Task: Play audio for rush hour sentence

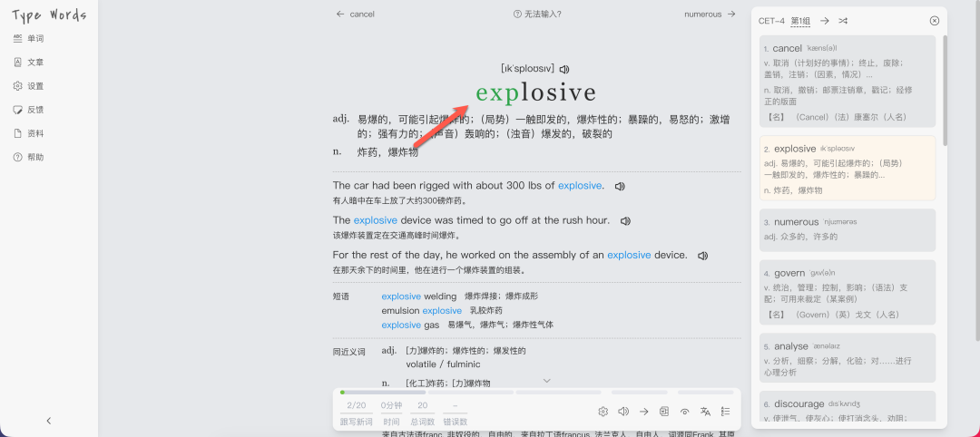Action: point(625,221)
